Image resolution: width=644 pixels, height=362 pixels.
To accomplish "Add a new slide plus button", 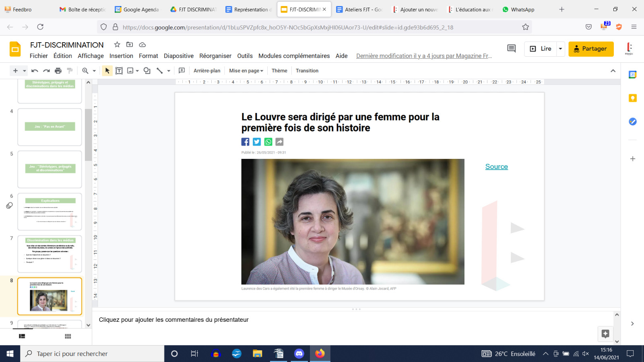I will pyautogui.click(x=15, y=71).
